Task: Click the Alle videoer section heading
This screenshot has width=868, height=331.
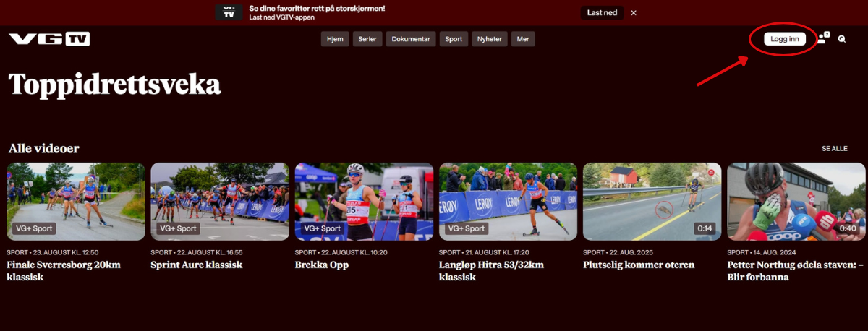Action: coord(44,149)
